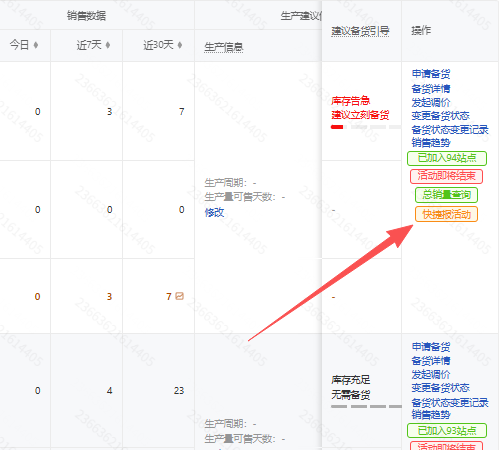The height and width of the screenshot is (450, 500).
Task: Click the 无需备货 text
Action: pos(350,395)
